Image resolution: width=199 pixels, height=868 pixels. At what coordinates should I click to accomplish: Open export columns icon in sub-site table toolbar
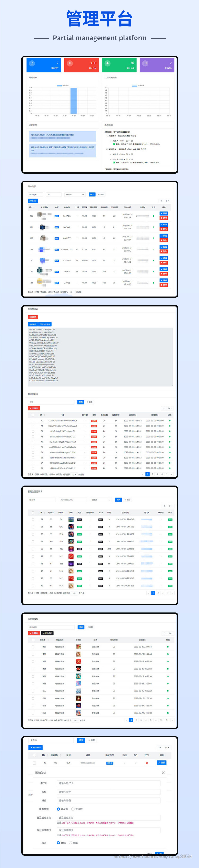pyautogui.click(x=167, y=747)
